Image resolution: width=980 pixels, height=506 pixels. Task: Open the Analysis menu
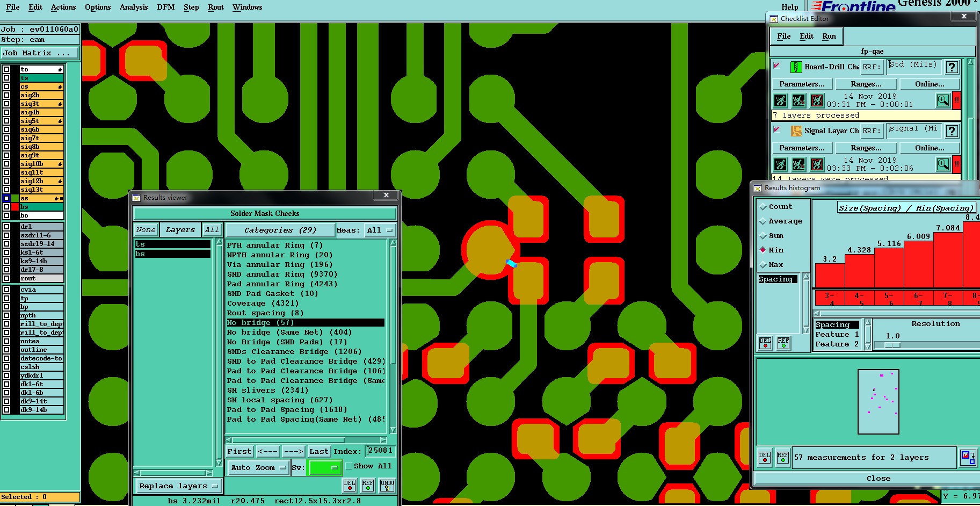[134, 7]
